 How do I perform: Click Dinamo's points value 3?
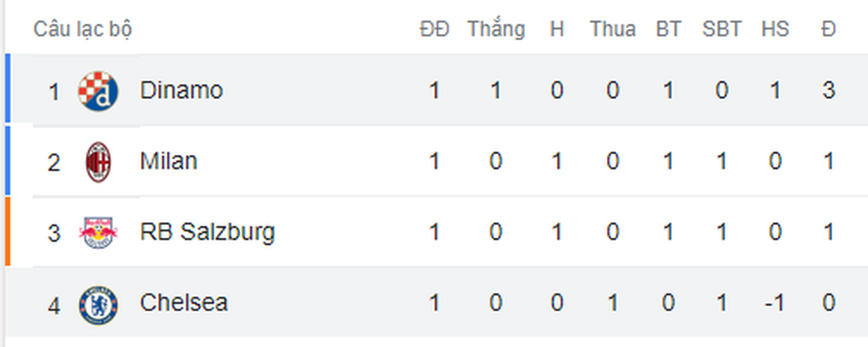coord(828,90)
